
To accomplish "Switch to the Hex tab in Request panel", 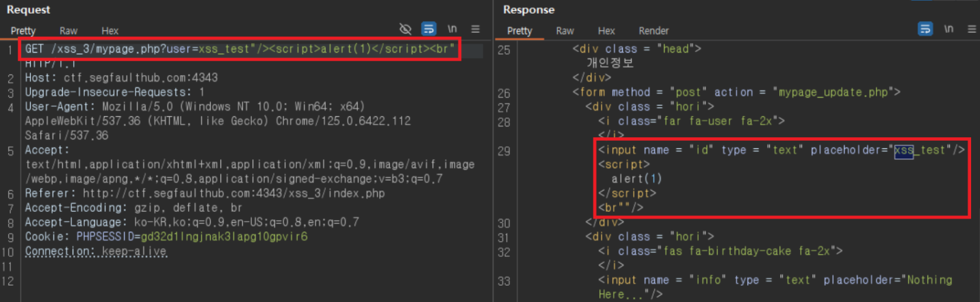I will [x=109, y=31].
